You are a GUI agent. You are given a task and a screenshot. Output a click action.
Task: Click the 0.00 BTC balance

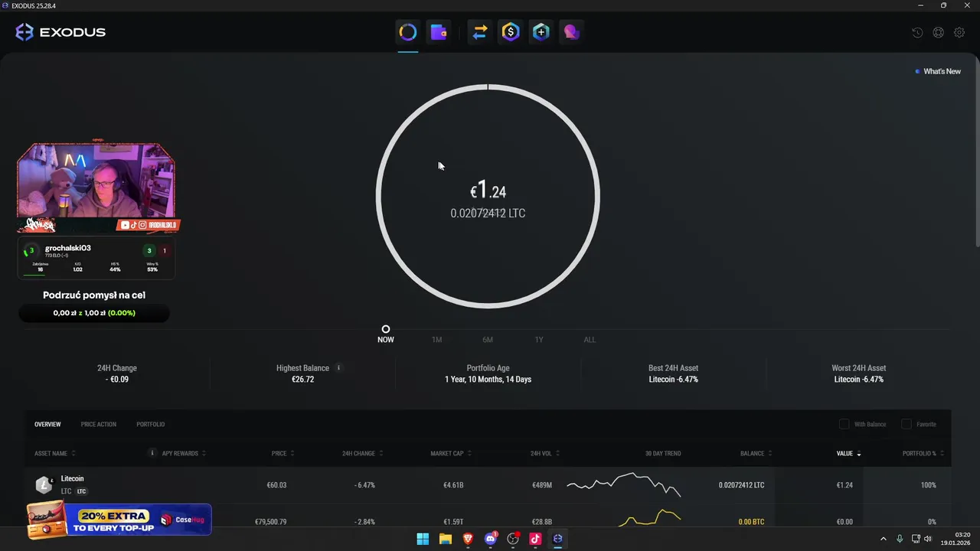[751, 522]
